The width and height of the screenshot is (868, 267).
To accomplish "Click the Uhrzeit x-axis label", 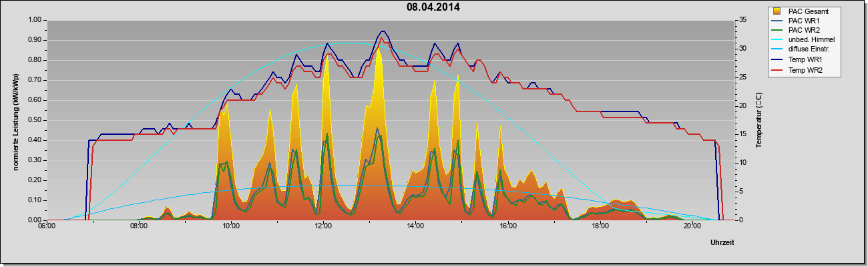I will tap(723, 243).
